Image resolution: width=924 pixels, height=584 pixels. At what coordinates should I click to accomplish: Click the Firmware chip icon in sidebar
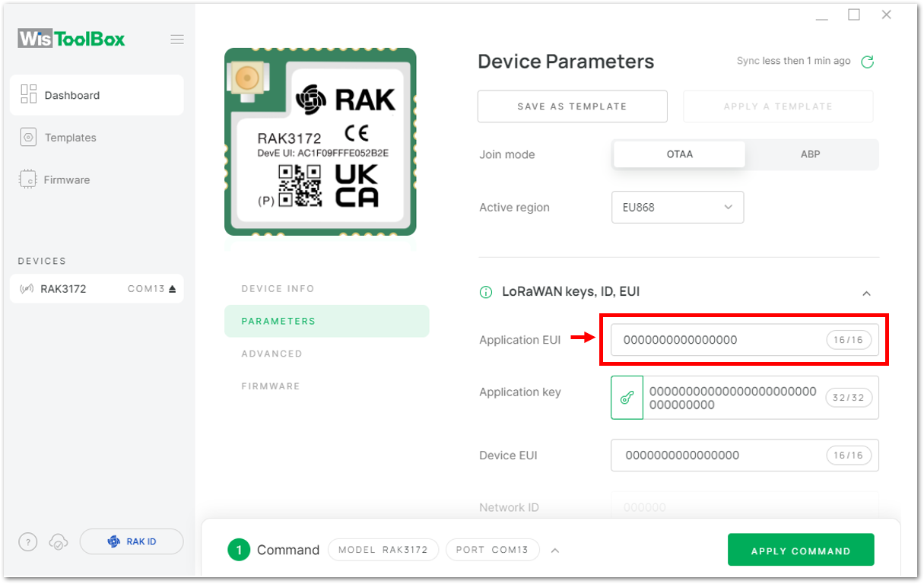coord(28,180)
